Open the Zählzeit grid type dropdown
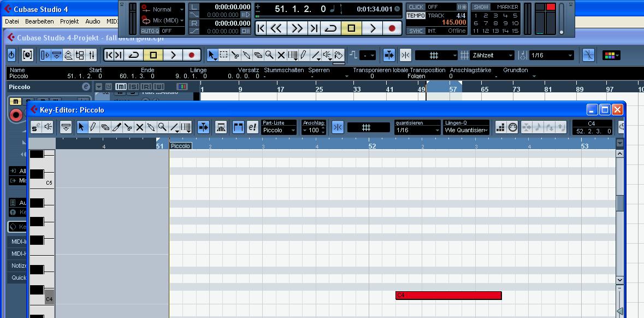The image size is (644, 318). tap(493, 55)
